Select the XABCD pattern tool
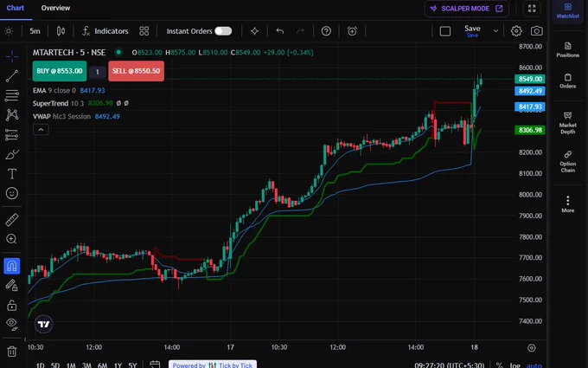 click(x=12, y=115)
